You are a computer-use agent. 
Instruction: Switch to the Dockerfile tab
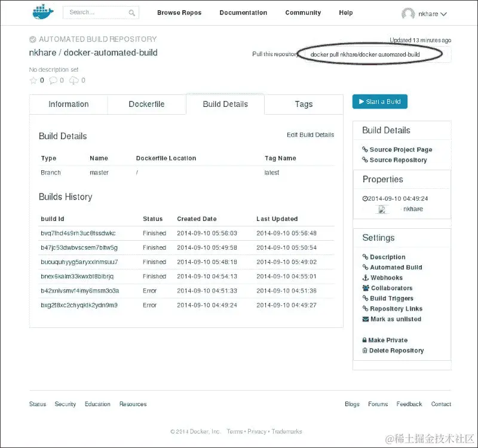point(146,104)
